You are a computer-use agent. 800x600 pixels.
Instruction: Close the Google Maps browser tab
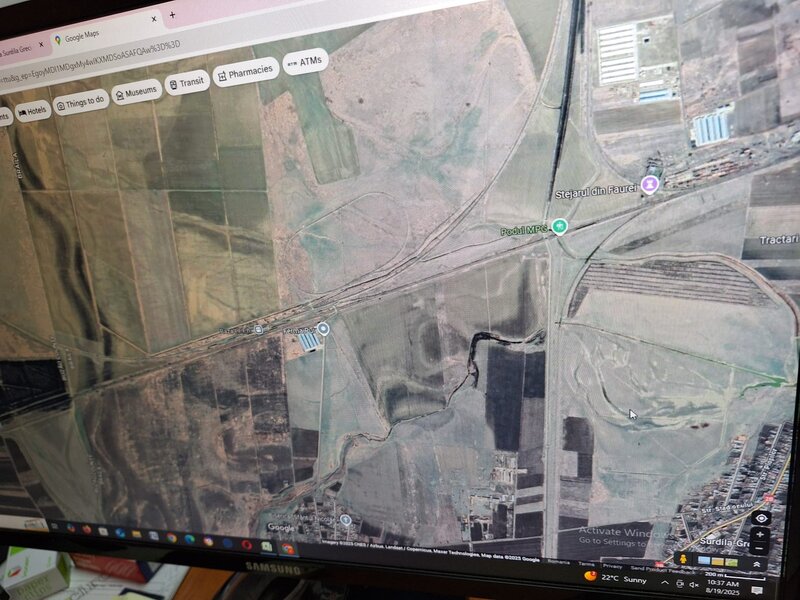154,19
